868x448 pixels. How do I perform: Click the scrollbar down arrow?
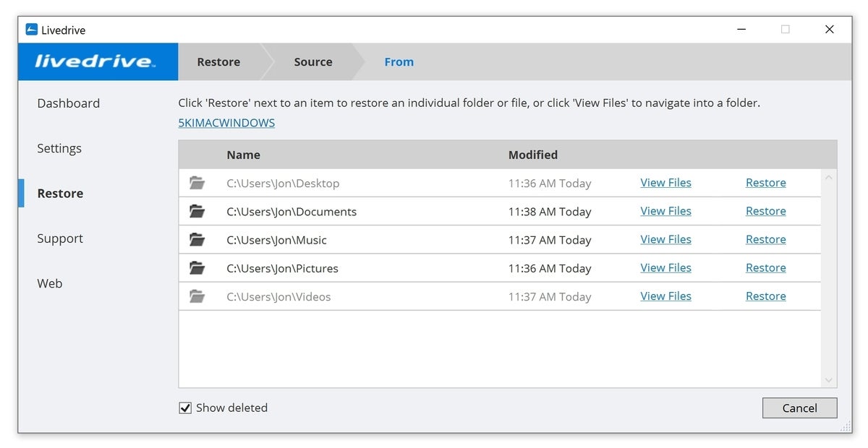(x=829, y=380)
